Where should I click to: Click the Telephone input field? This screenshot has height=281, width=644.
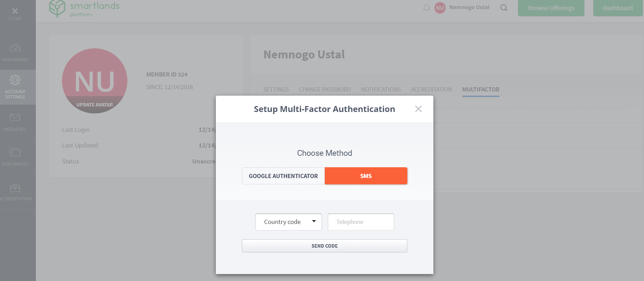361,222
